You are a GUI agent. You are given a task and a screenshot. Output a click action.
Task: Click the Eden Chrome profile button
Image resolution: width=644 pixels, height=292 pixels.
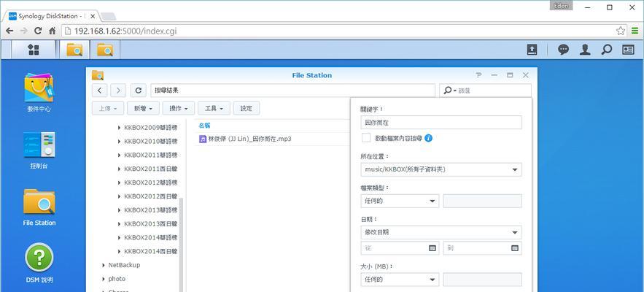tap(561, 6)
